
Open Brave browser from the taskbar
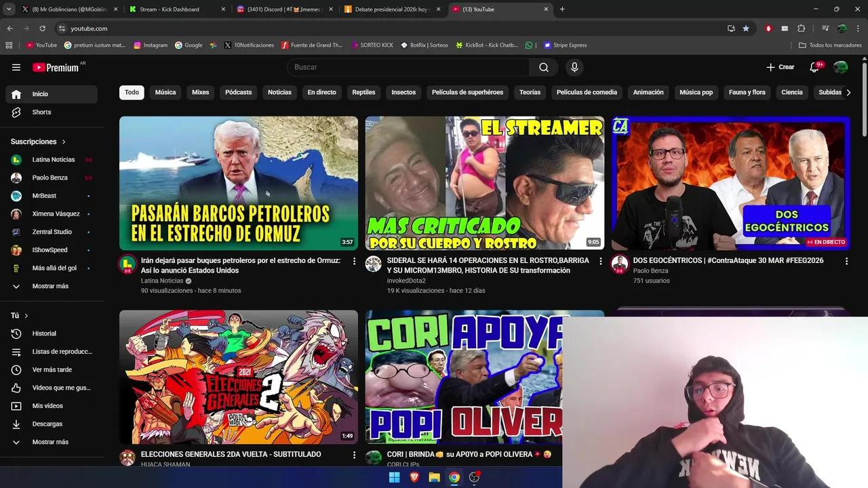pos(414,477)
